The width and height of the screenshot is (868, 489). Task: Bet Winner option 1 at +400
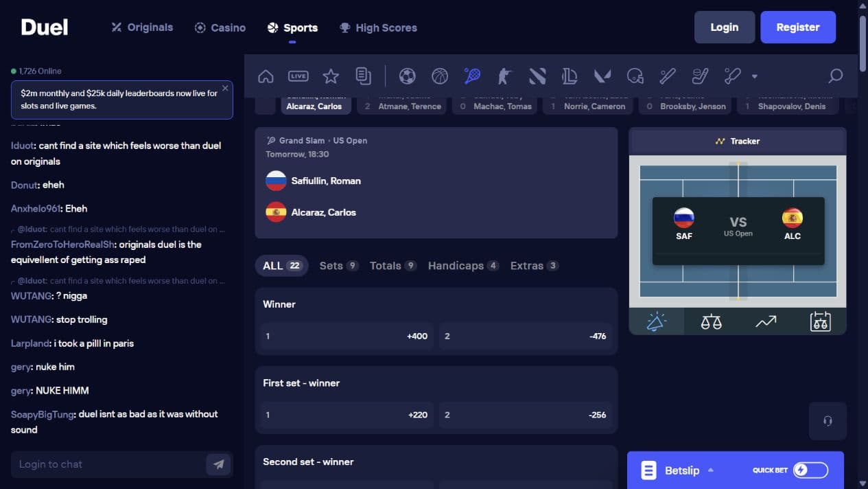tap(347, 337)
